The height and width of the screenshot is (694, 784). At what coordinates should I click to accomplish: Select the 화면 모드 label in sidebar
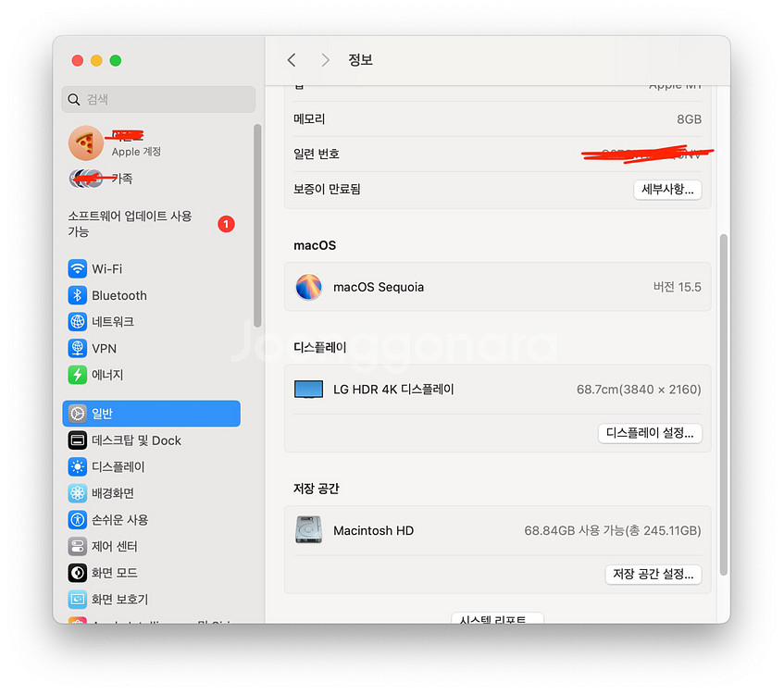115,573
